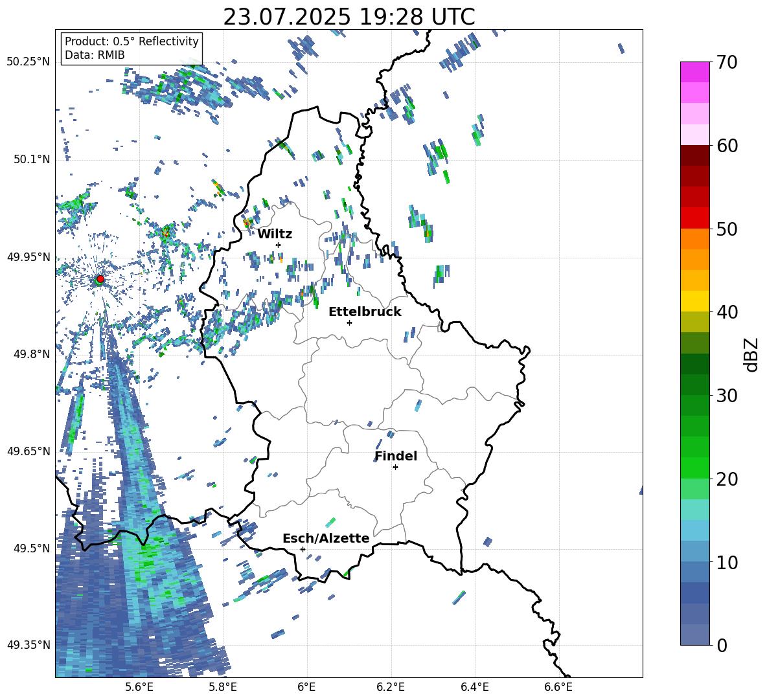Click the 6°E longitude label
This screenshot has width=767, height=700.
click(306, 687)
